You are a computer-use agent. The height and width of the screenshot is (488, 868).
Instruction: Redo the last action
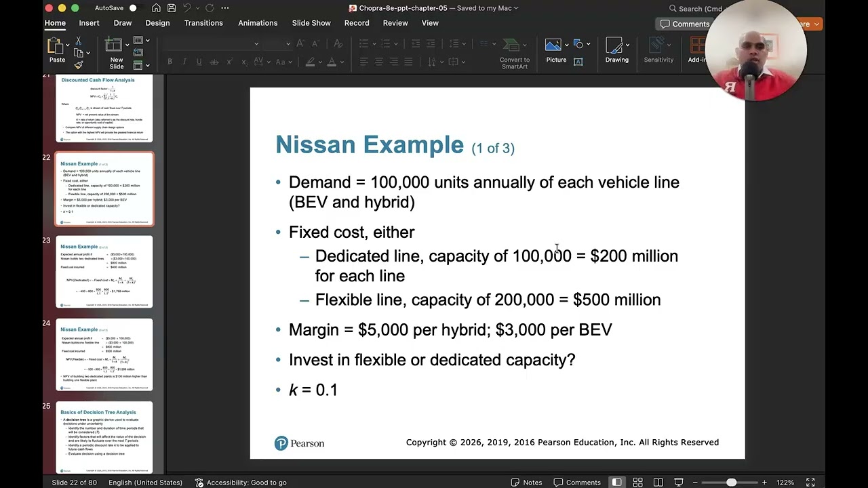coord(210,8)
